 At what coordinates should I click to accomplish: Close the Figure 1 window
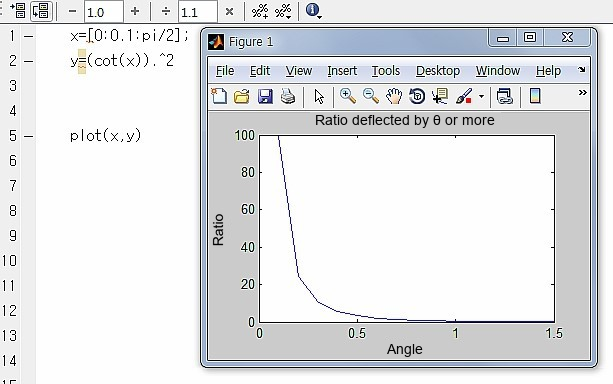[x=567, y=38]
